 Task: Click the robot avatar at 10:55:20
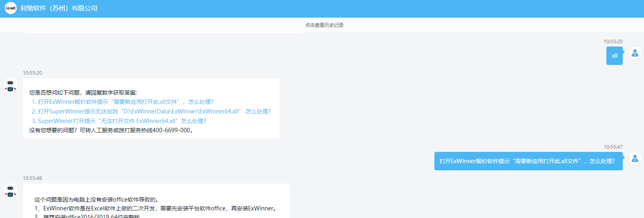point(10,85)
